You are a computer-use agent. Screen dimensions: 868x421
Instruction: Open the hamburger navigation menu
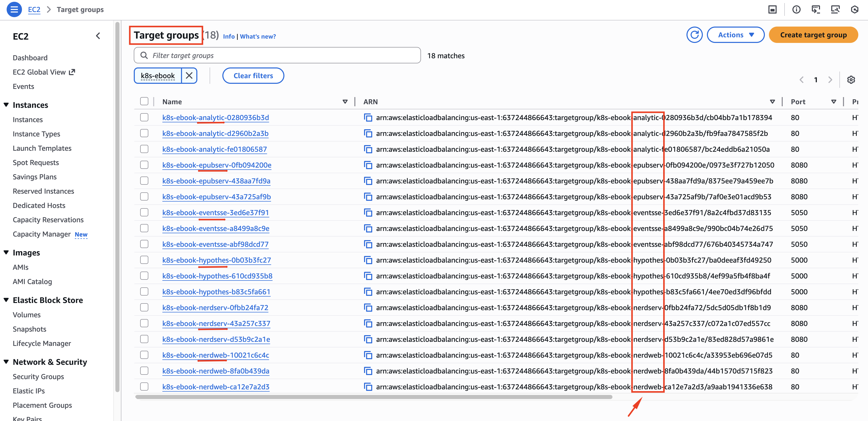click(x=14, y=9)
